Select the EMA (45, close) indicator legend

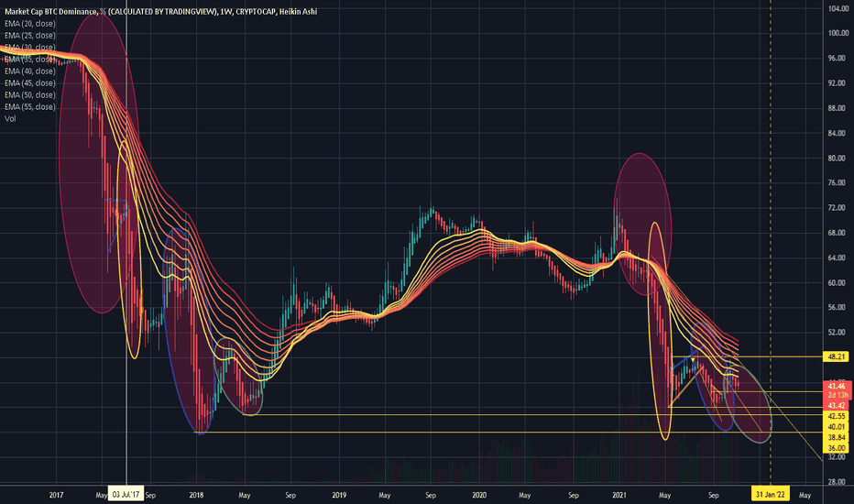[x=30, y=83]
